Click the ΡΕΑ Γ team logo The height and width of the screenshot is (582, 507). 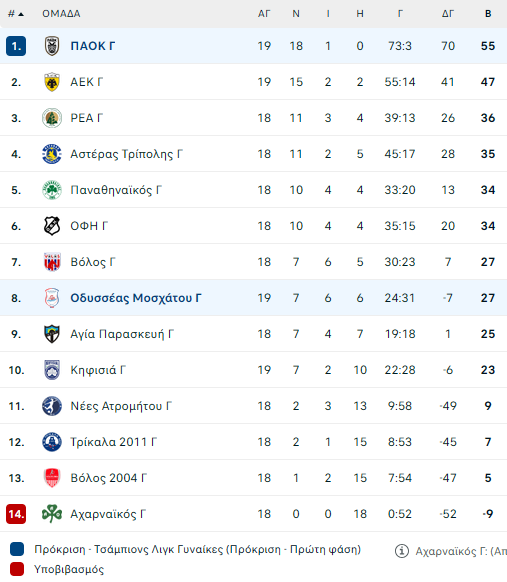tap(52, 118)
